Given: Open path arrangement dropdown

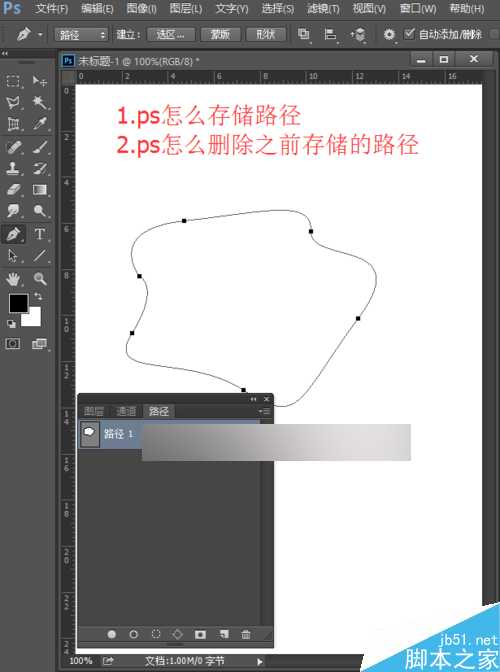Looking at the screenshot, I should [x=358, y=34].
